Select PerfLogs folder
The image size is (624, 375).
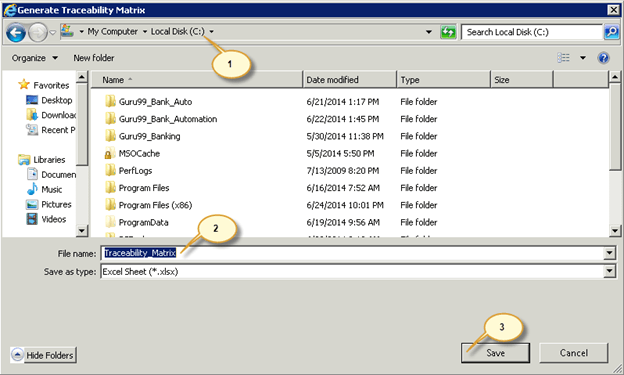[x=135, y=171]
